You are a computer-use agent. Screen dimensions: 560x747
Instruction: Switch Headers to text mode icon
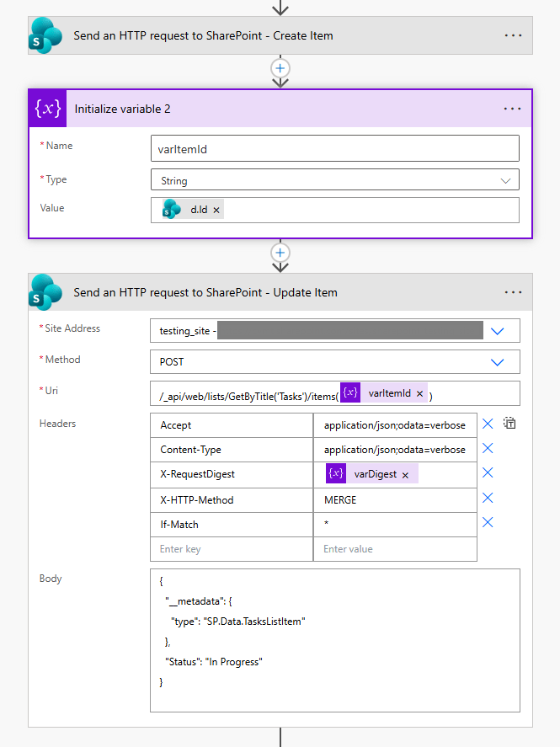click(509, 424)
